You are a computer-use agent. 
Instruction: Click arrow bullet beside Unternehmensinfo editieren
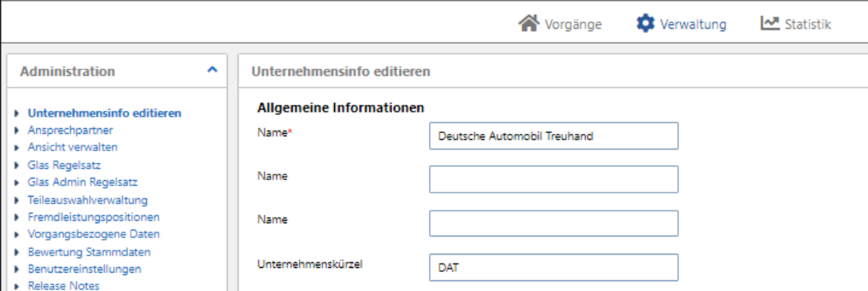16,114
